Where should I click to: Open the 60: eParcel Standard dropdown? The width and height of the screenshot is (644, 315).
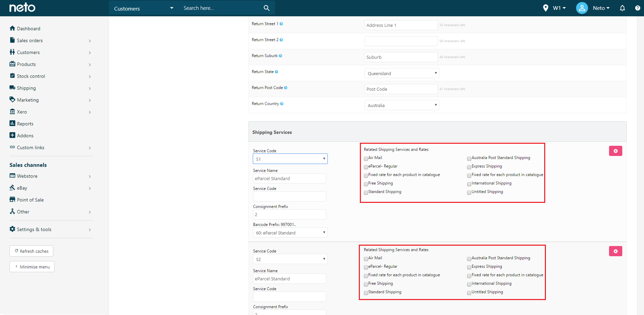pyautogui.click(x=290, y=232)
